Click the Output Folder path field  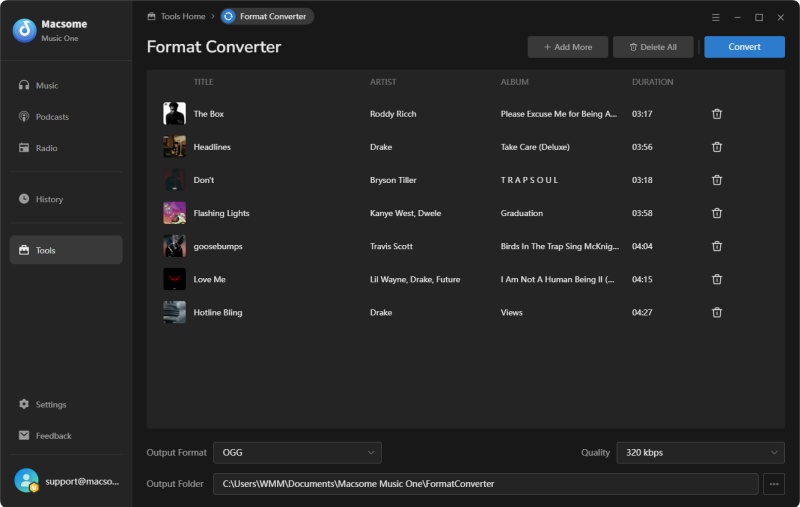pos(486,484)
